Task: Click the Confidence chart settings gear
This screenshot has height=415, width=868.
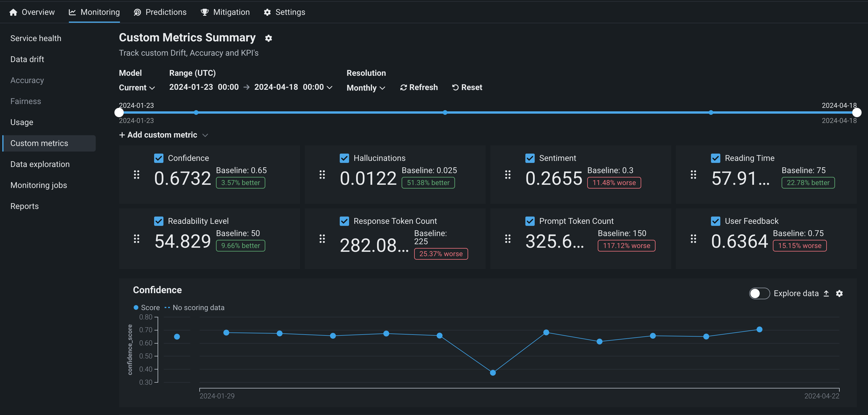Action: 839,293
